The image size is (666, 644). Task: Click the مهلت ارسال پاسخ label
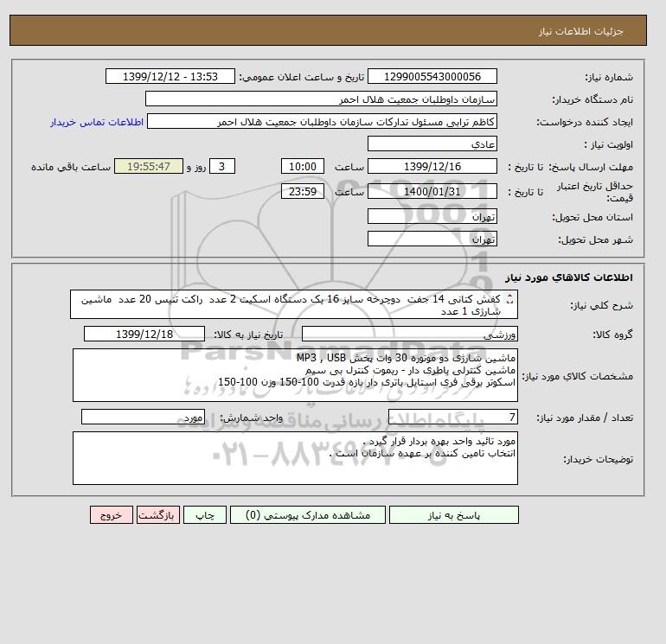click(591, 167)
